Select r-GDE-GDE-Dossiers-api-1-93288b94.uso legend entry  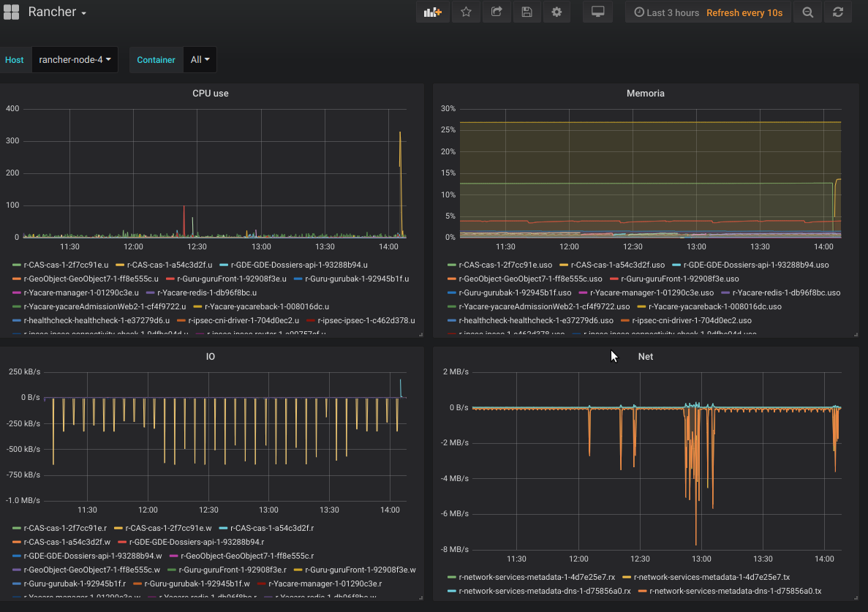[756, 265]
